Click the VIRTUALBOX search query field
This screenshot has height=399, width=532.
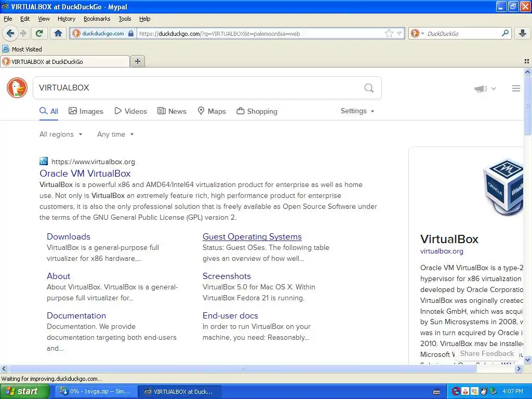[197, 88]
